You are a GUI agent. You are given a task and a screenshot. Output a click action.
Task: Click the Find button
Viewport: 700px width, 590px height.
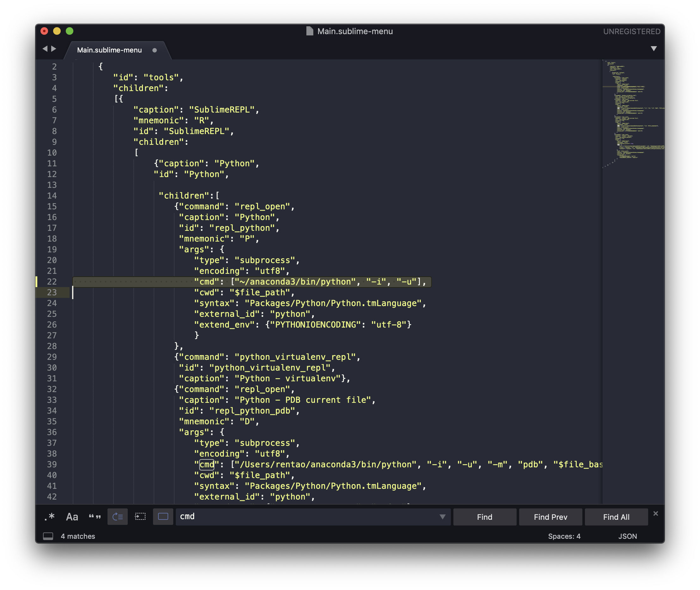point(485,517)
